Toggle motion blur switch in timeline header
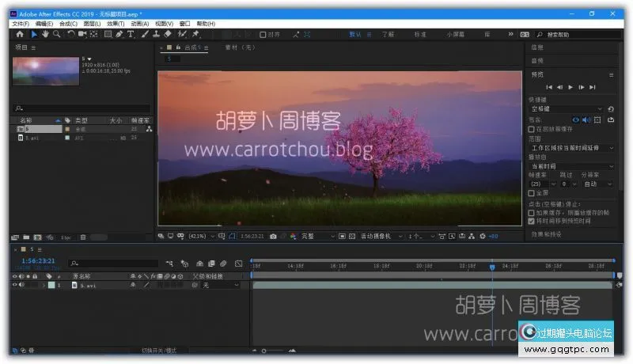This screenshot has height=364, width=633. [223, 264]
